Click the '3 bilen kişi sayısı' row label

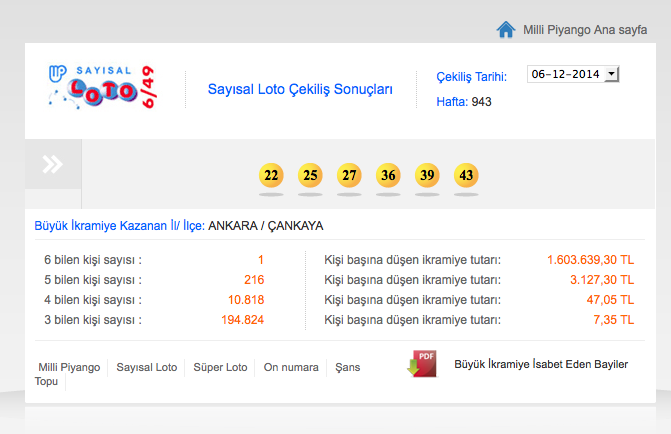click(93, 320)
